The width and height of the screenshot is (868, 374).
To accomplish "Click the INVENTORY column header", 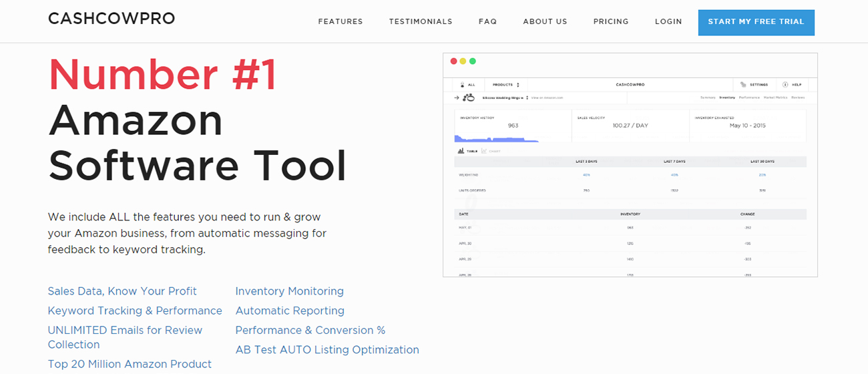I will click(x=630, y=214).
